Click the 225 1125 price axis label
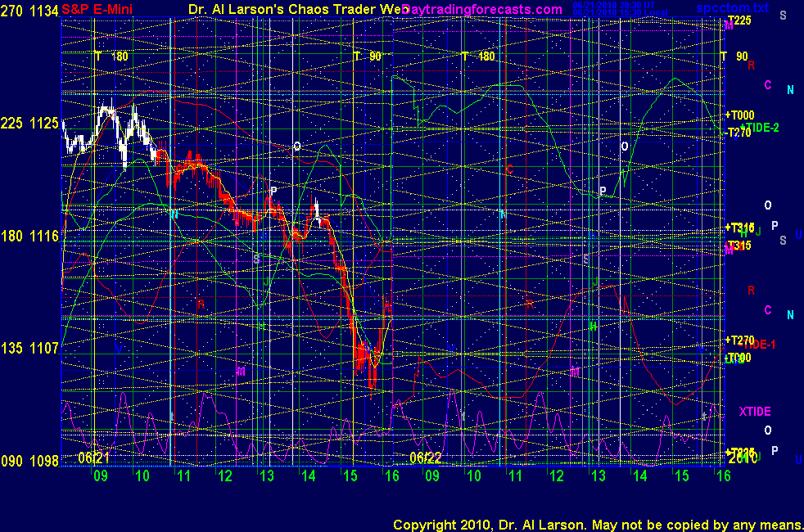Screen dimensions: 804x532 (29, 123)
